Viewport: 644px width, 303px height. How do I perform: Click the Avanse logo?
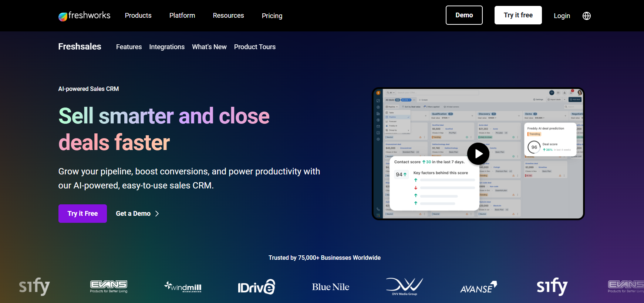click(x=478, y=287)
